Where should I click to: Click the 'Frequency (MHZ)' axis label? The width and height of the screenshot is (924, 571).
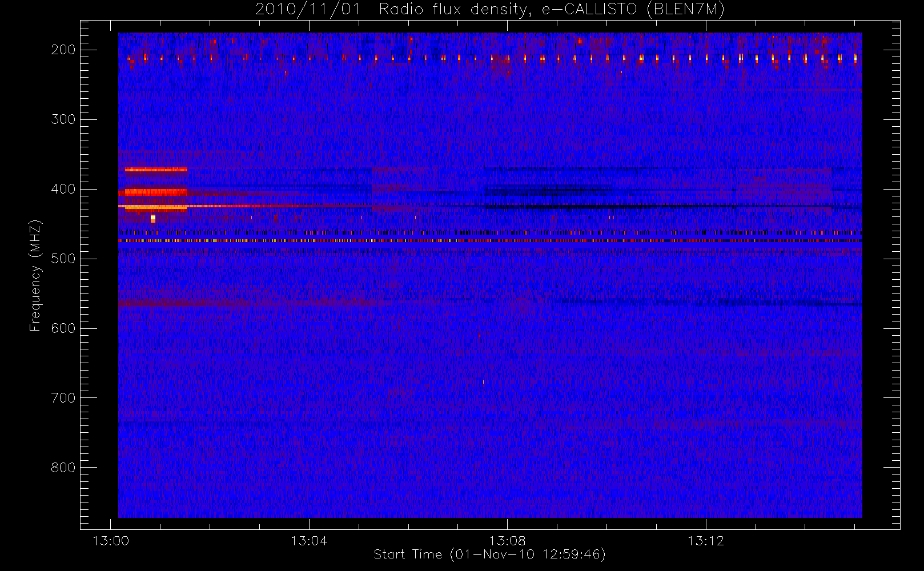(x=35, y=275)
